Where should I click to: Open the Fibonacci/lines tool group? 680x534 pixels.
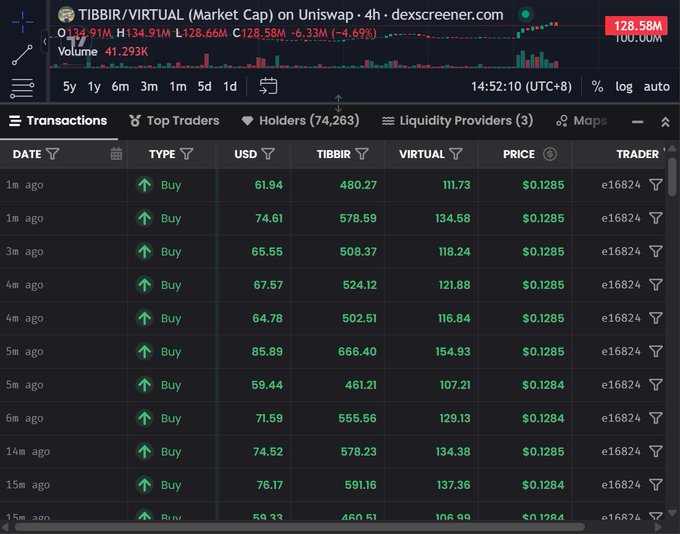(22, 88)
